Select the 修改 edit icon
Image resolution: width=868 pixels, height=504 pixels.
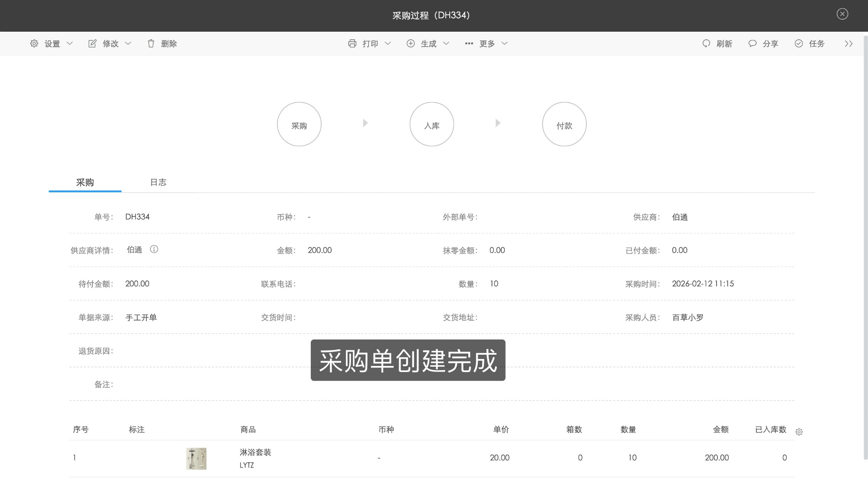pos(92,43)
